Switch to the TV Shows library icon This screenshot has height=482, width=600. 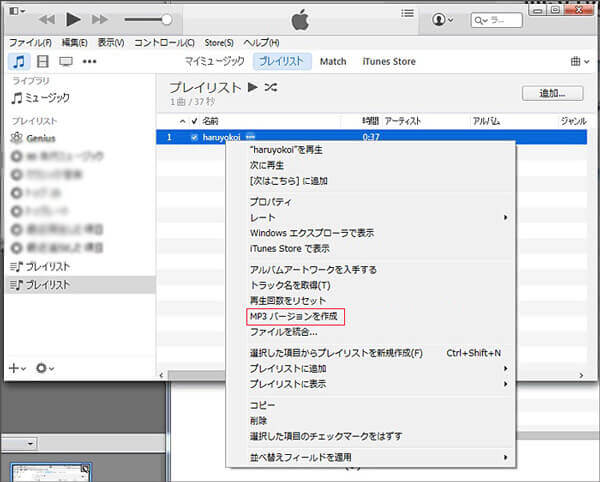coord(66,62)
